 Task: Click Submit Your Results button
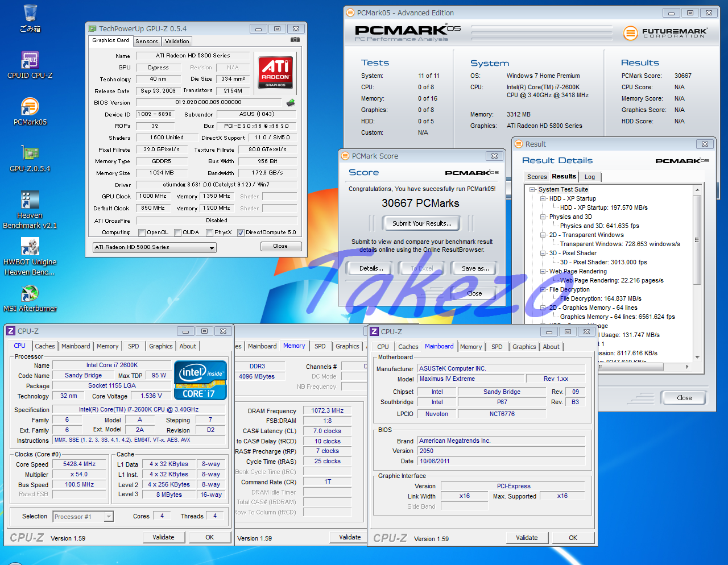click(422, 223)
